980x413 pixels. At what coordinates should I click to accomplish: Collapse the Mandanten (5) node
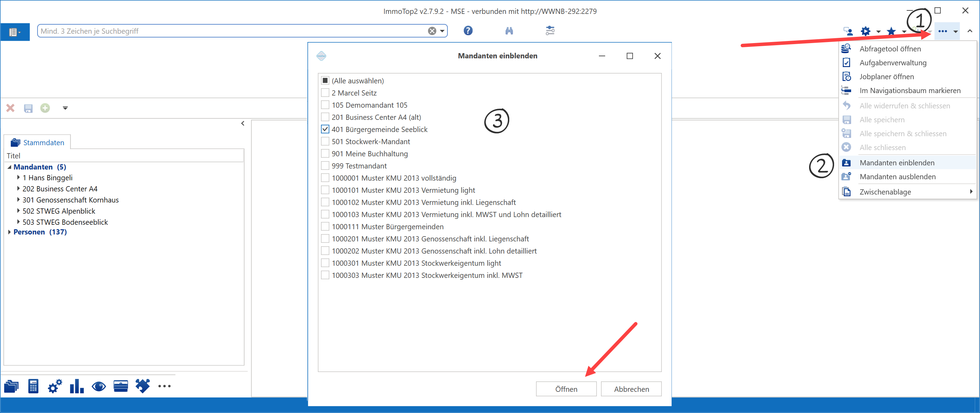pos(9,167)
